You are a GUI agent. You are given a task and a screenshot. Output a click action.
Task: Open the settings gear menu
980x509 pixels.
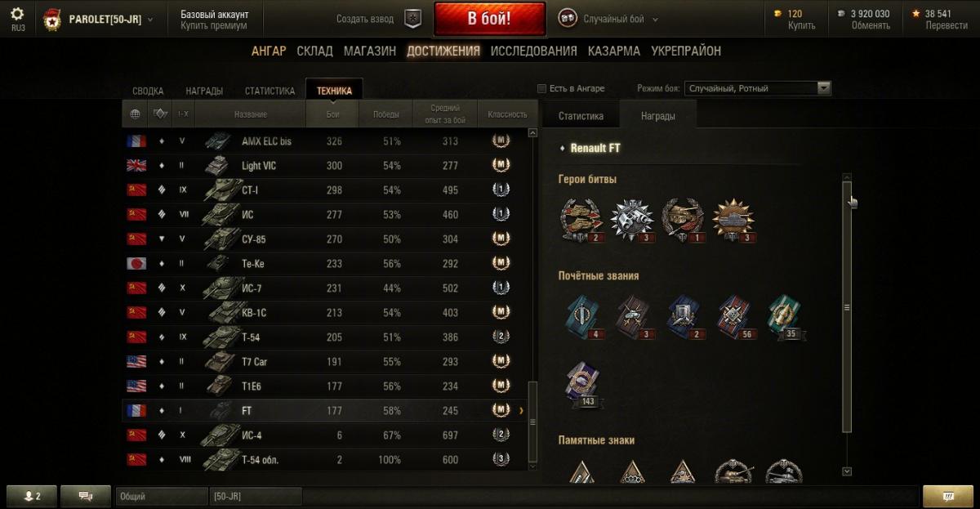(17, 14)
